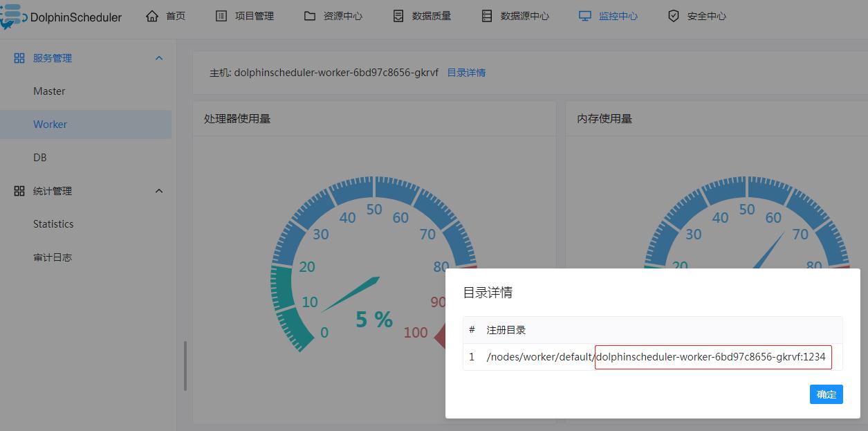The image size is (868, 431).
Task: Select the 监控中心 menu item
Action: (x=618, y=15)
